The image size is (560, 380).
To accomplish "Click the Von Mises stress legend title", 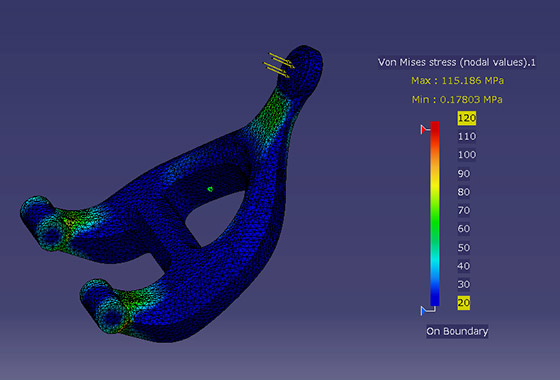I will 457,62.
